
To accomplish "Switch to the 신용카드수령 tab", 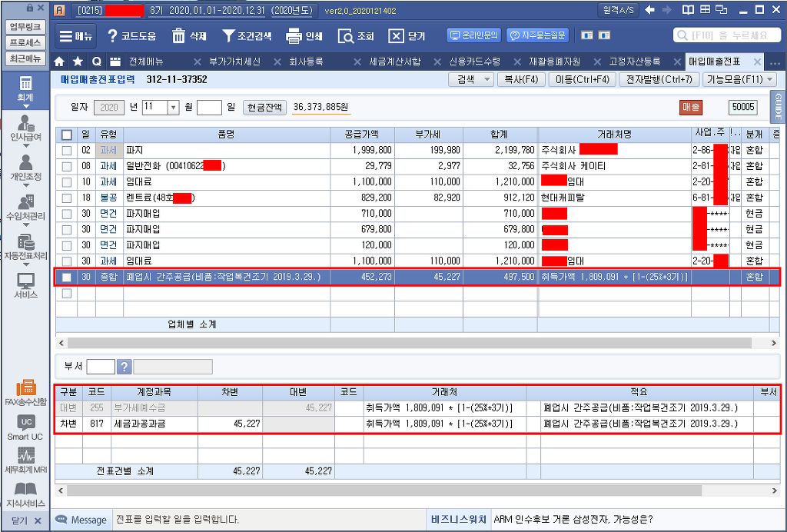I will click(x=474, y=62).
